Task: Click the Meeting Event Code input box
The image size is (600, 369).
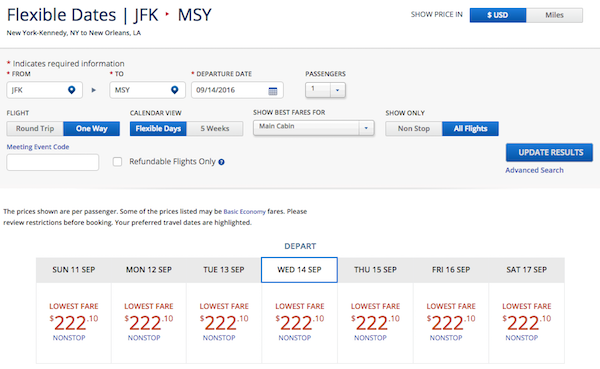Action: tap(53, 162)
